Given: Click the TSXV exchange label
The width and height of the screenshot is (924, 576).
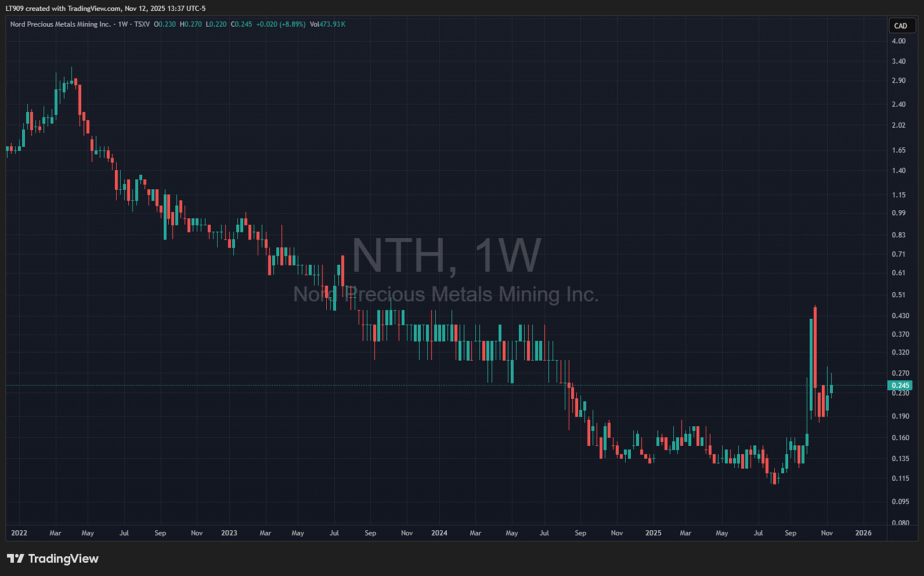Looking at the screenshot, I should point(142,24).
